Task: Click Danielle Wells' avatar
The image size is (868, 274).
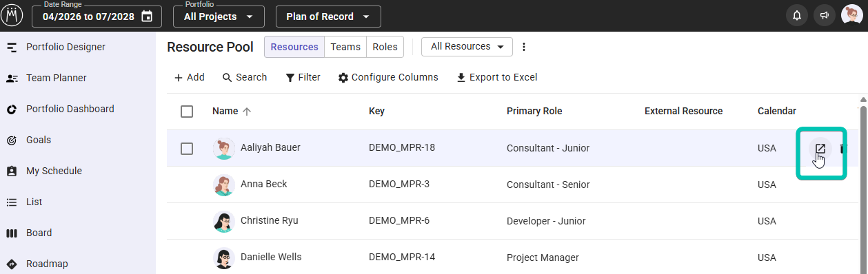Action: 223,257
